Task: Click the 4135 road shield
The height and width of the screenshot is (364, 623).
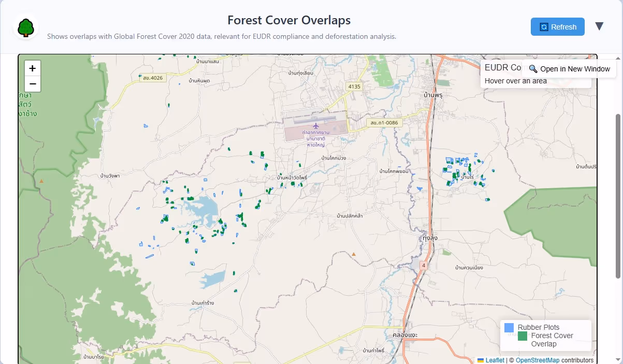Action: pyautogui.click(x=354, y=86)
